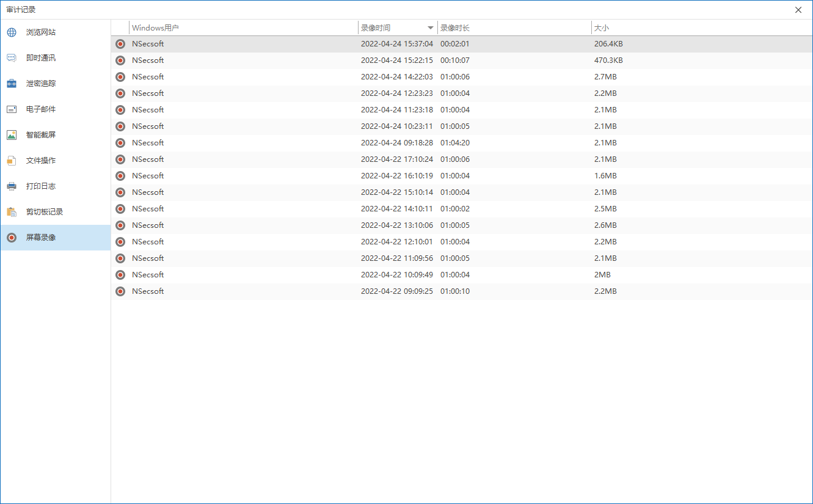The image size is (813, 504).
Task: Click record icon of 2022-04-24 15:37:04 row
Action: point(120,44)
